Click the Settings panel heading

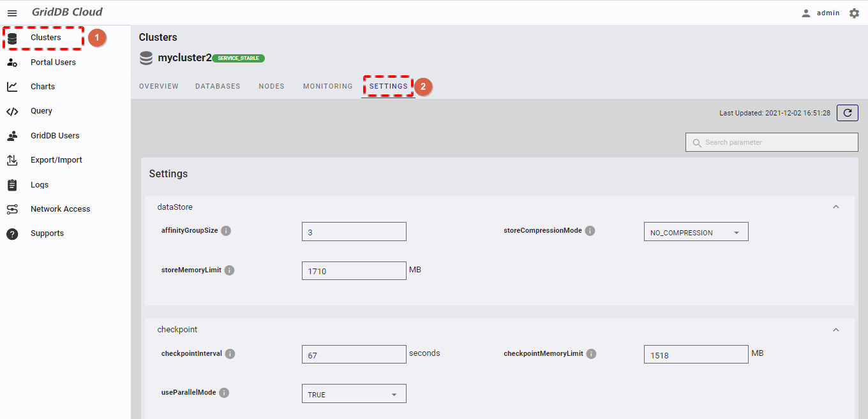tap(168, 173)
